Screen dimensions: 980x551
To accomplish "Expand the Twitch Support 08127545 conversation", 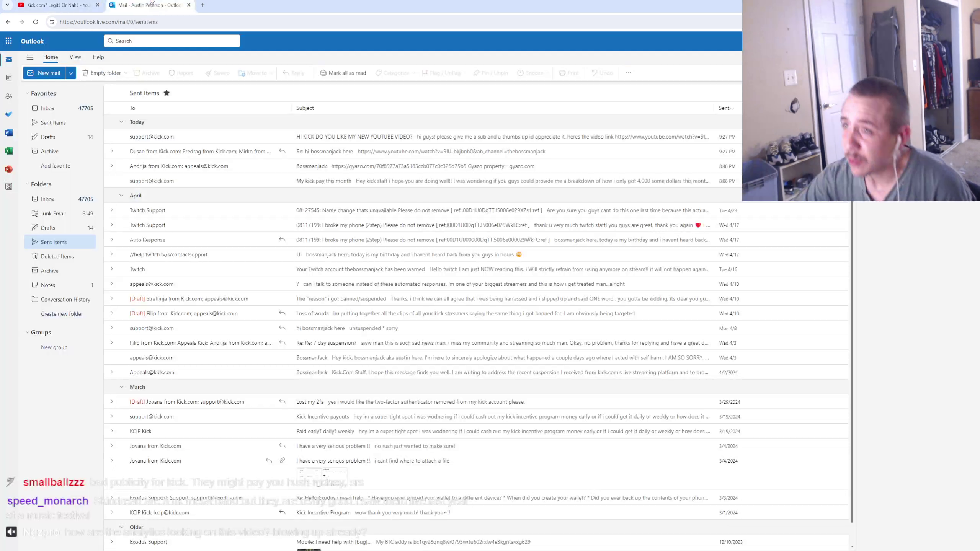I will click(112, 210).
